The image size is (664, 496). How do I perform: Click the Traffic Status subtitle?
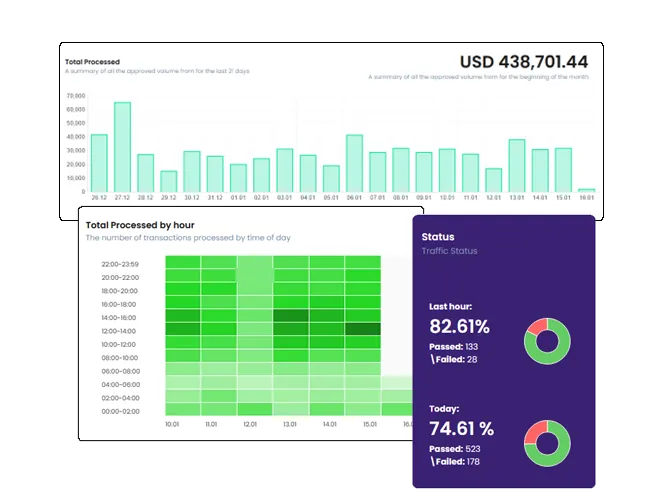point(449,251)
